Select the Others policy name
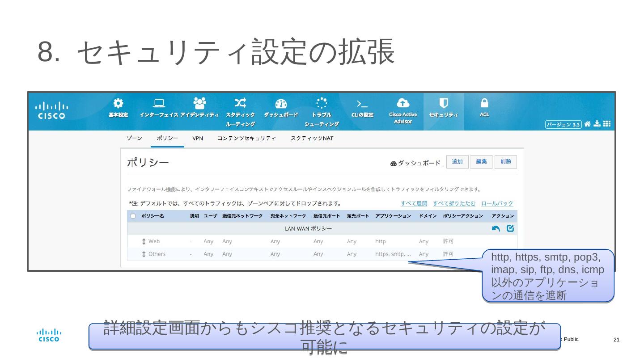 [x=157, y=254]
